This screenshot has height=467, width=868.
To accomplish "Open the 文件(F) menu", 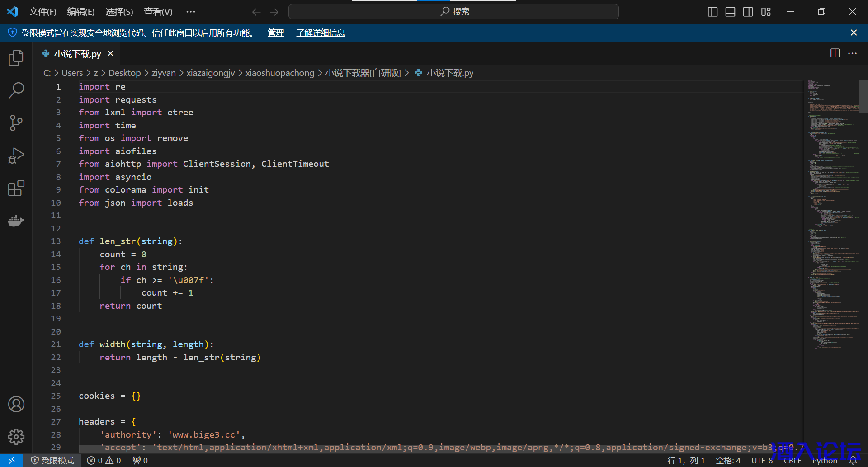I will 42,12.
